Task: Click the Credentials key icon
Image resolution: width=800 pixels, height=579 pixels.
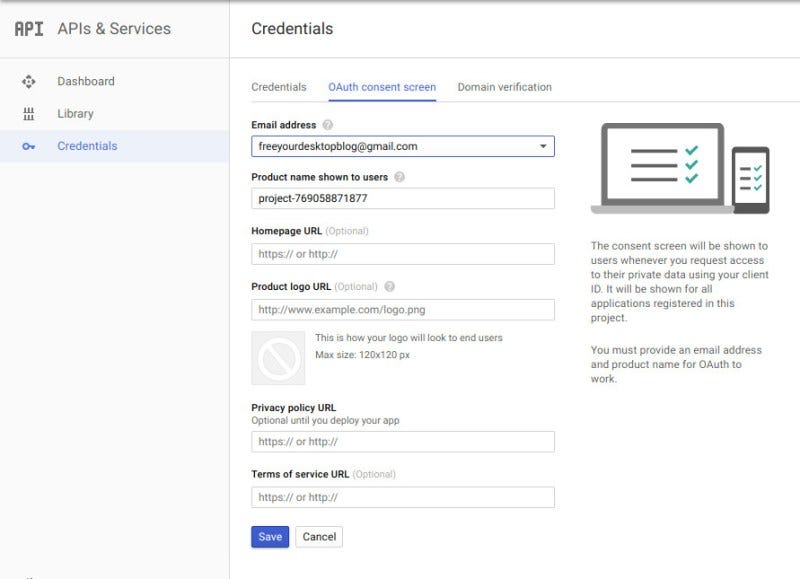Action: tap(29, 146)
